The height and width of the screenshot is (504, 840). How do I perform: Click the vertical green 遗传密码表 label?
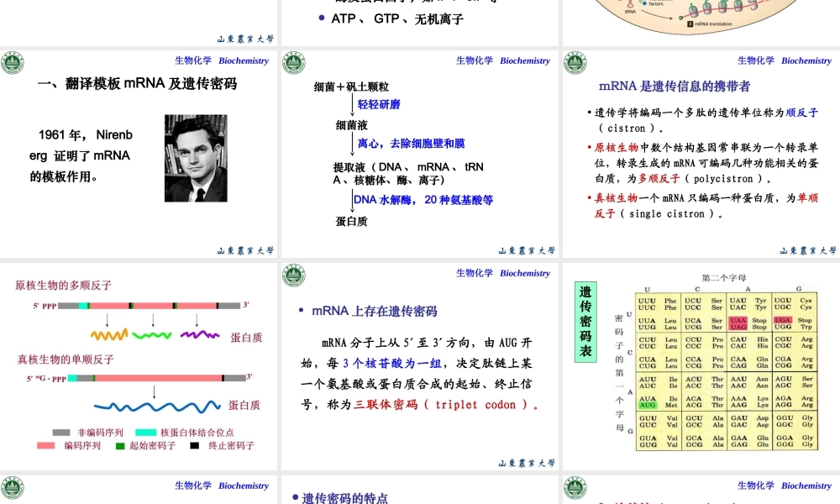(x=585, y=323)
